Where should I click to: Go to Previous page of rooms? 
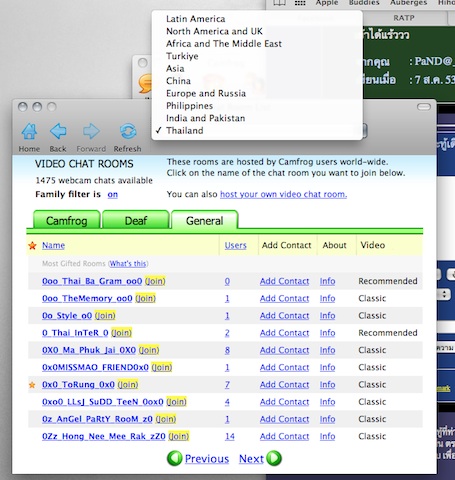[x=207, y=459]
